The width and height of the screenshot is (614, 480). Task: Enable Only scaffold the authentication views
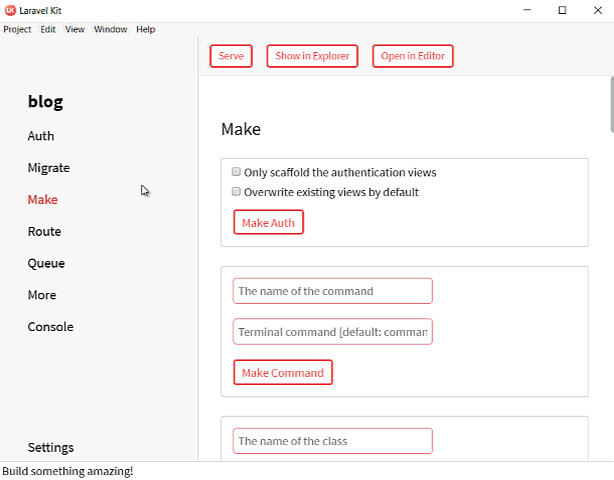[236, 171]
